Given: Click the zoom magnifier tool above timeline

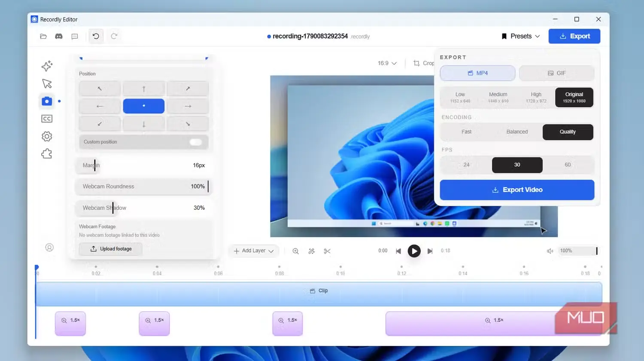Looking at the screenshot, I should tap(296, 251).
